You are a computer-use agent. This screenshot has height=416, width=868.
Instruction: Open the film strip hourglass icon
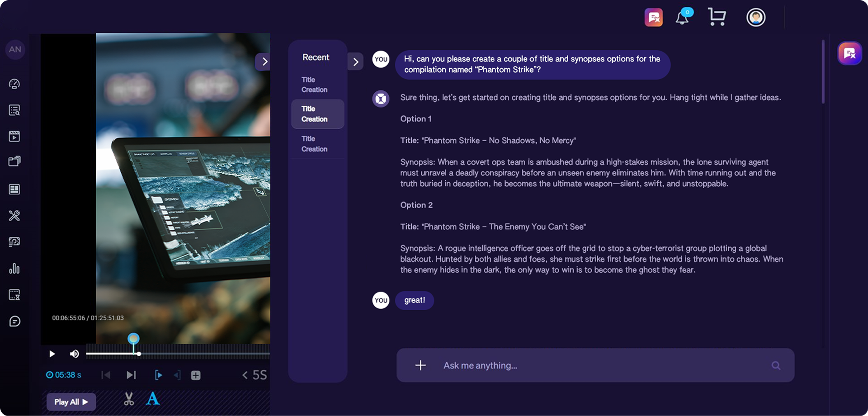(14, 295)
